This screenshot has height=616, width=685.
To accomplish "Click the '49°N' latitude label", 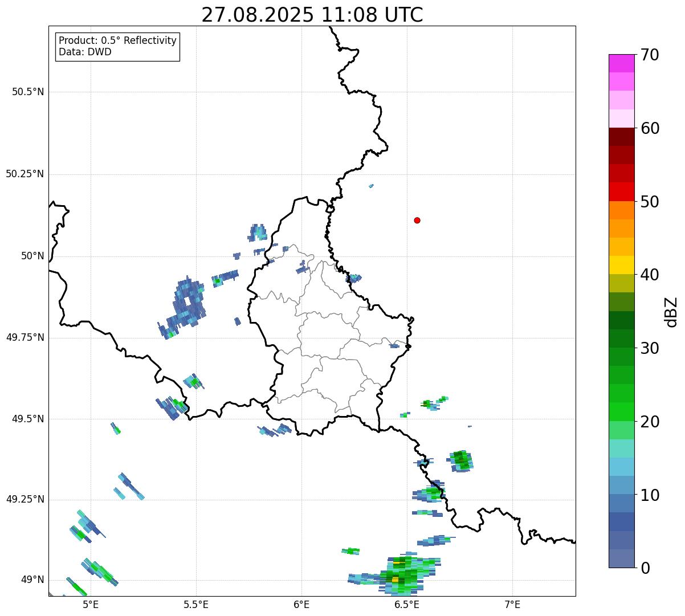I will tap(32, 580).
